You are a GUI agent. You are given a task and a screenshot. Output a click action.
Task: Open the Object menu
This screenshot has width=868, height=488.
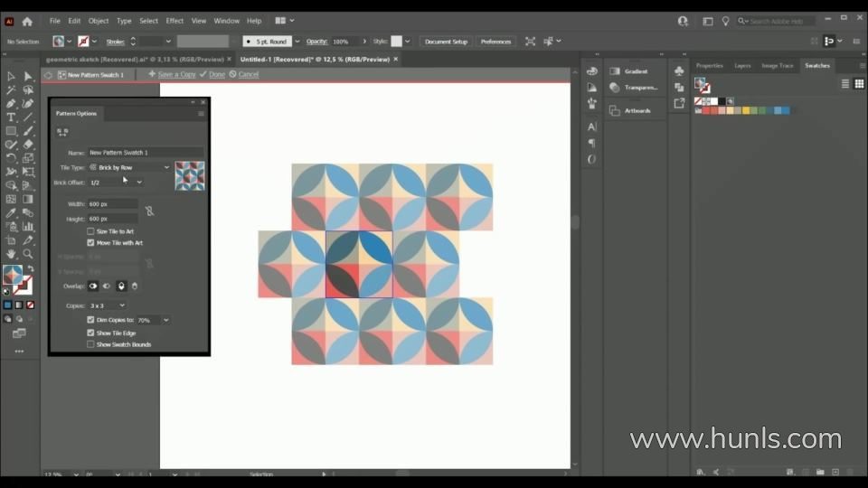(x=99, y=21)
